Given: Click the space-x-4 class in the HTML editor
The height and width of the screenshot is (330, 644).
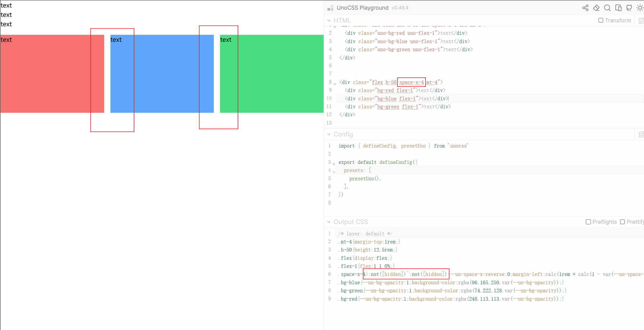Looking at the screenshot, I should [x=411, y=82].
